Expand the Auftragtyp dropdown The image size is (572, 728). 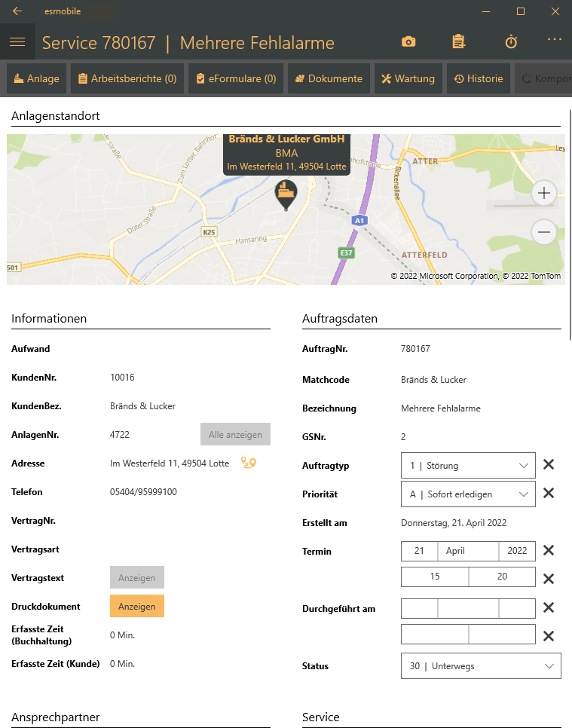pos(468,465)
